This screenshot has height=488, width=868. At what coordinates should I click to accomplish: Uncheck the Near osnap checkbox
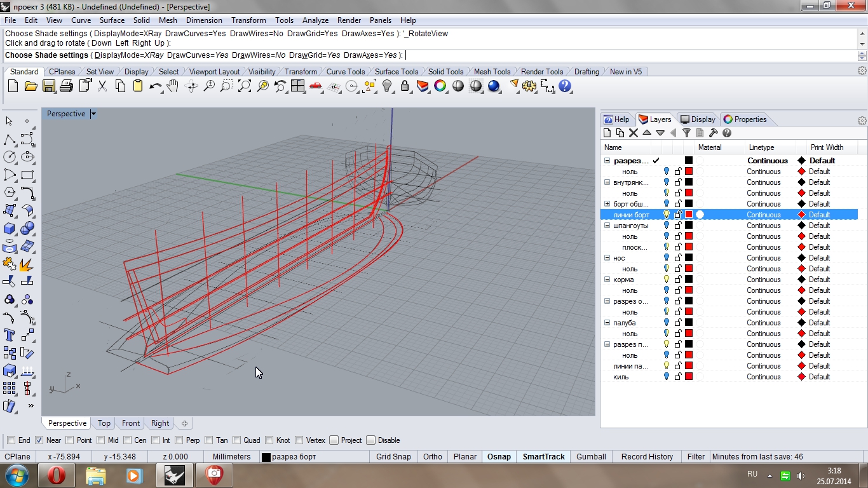pos(39,440)
